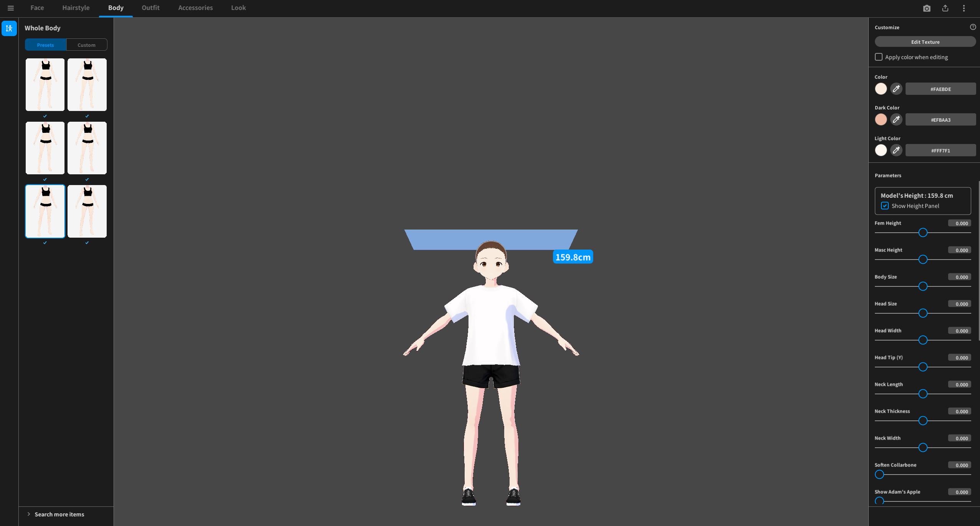This screenshot has height=526, width=980.
Task: Switch to Custom body list
Action: [86, 45]
